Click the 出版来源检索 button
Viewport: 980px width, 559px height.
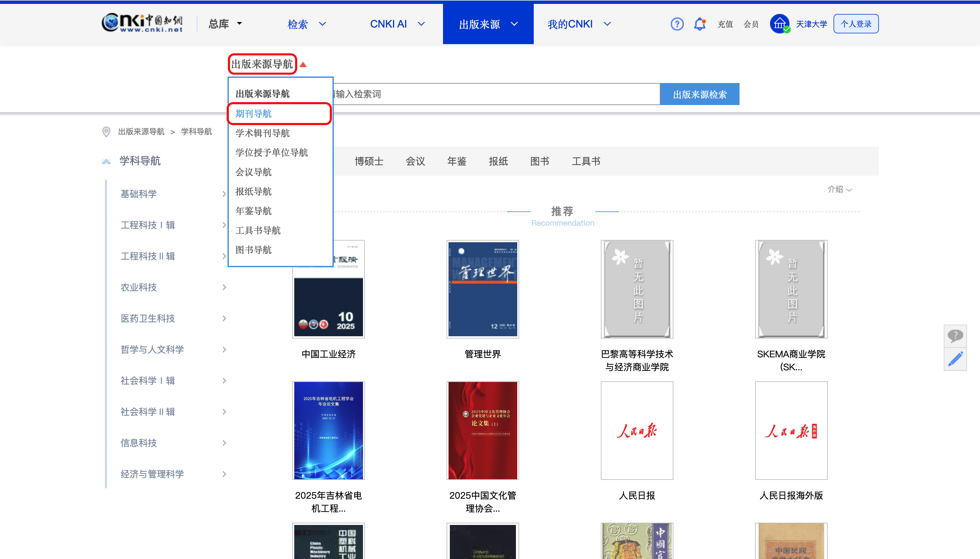click(699, 94)
